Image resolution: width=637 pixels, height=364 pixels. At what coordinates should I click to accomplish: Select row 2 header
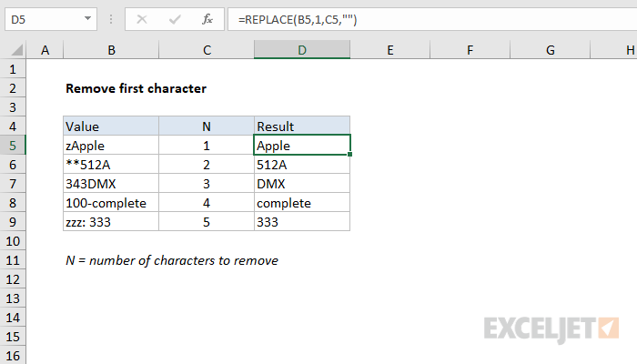point(13,88)
